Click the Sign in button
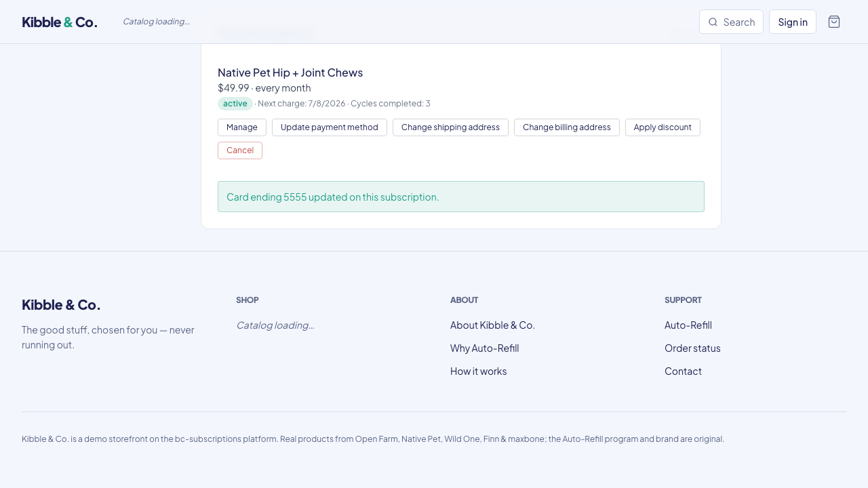 click(x=793, y=22)
